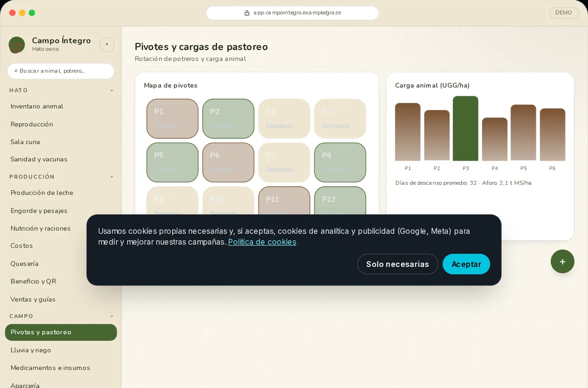Click the browser address bar
This screenshot has height=388, width=588.
coord(292,13)
